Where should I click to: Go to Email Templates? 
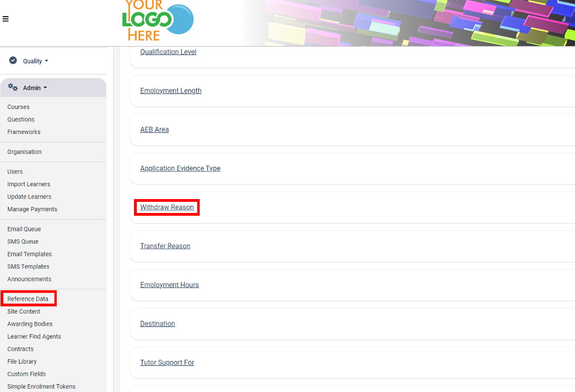[29, 254]
